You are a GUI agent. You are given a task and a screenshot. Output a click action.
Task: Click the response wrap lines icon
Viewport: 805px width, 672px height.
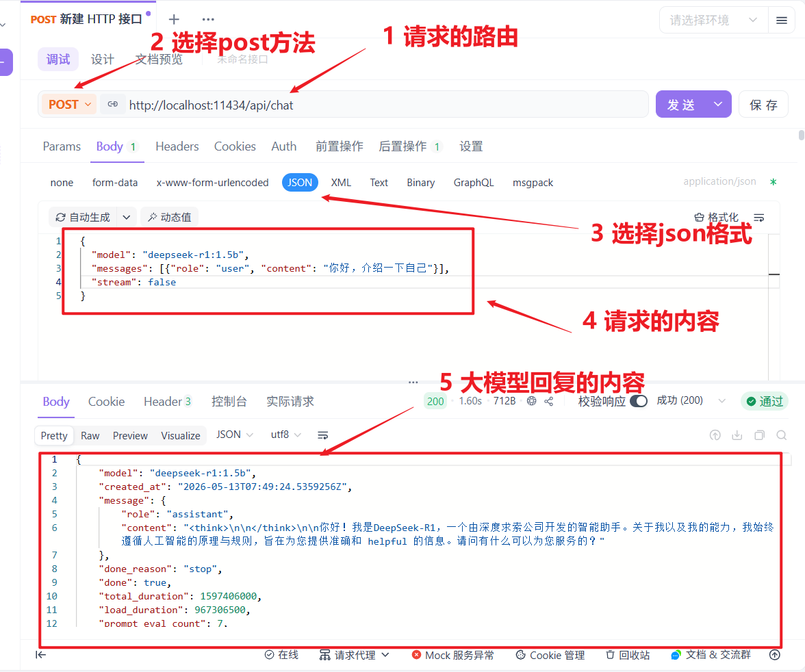[323, 435]
